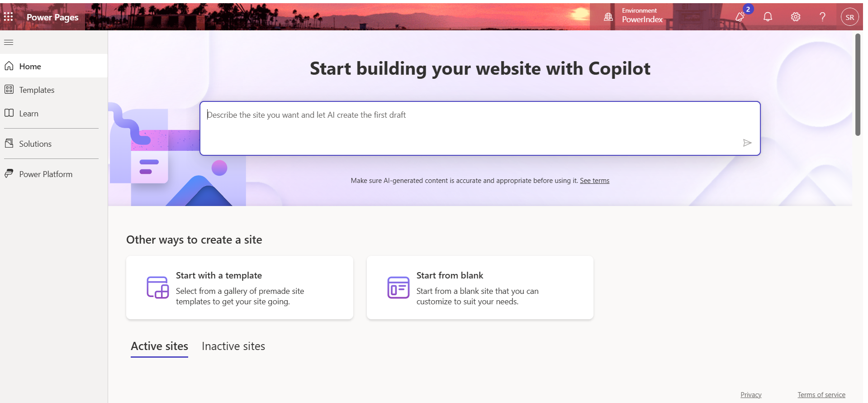Open the SR account profile menu
The image size is (868, 403).
click(x=849, y=17)
